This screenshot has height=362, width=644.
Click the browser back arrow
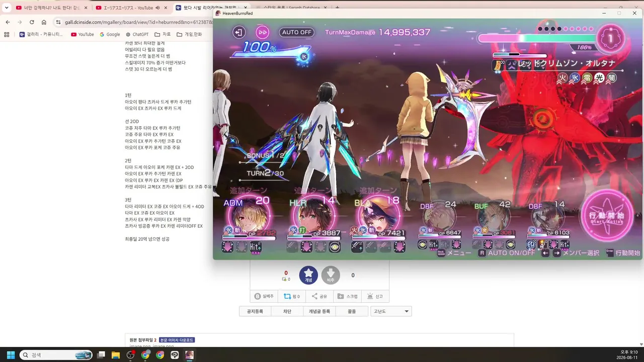coord(8,22)
